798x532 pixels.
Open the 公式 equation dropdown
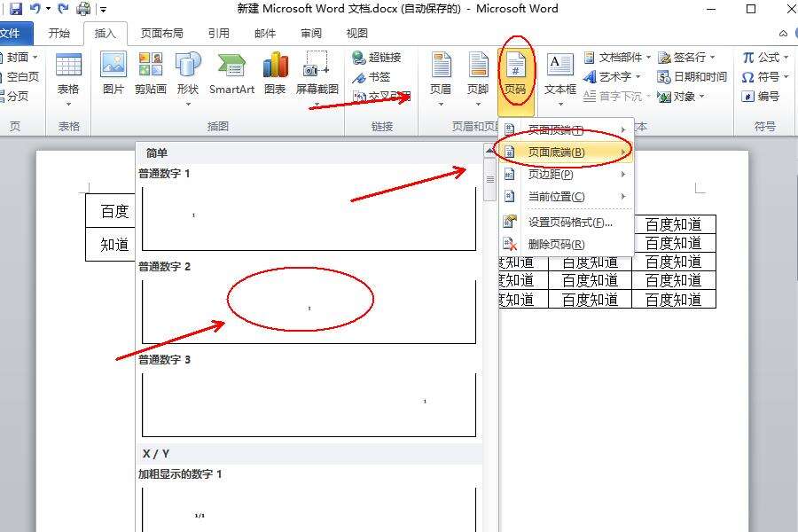pos(765,57)
